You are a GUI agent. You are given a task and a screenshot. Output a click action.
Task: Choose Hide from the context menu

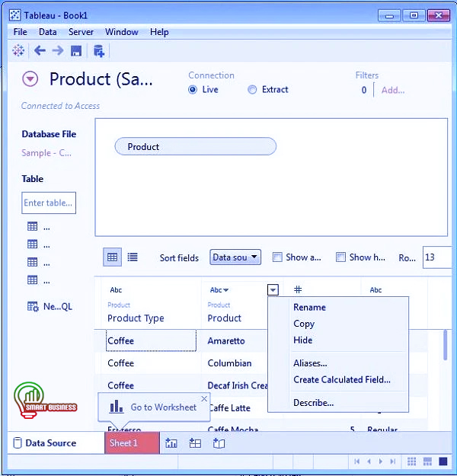click(302, 340)
